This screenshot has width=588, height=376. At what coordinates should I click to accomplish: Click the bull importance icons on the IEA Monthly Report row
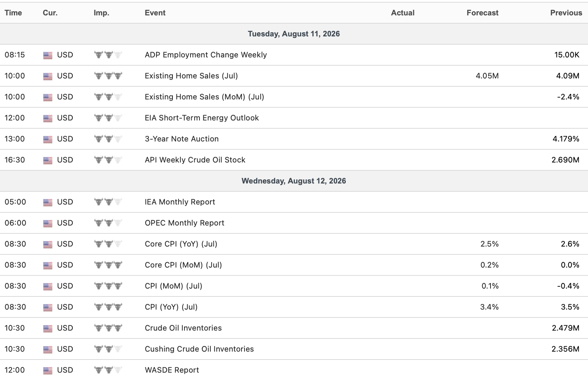pyautogui.click(x=108, y=202)
